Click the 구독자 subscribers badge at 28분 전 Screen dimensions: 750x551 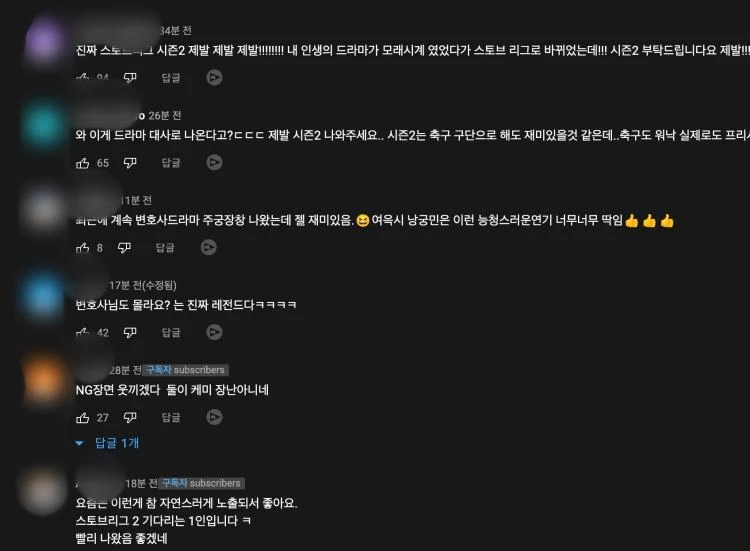[x=186, y=370]
